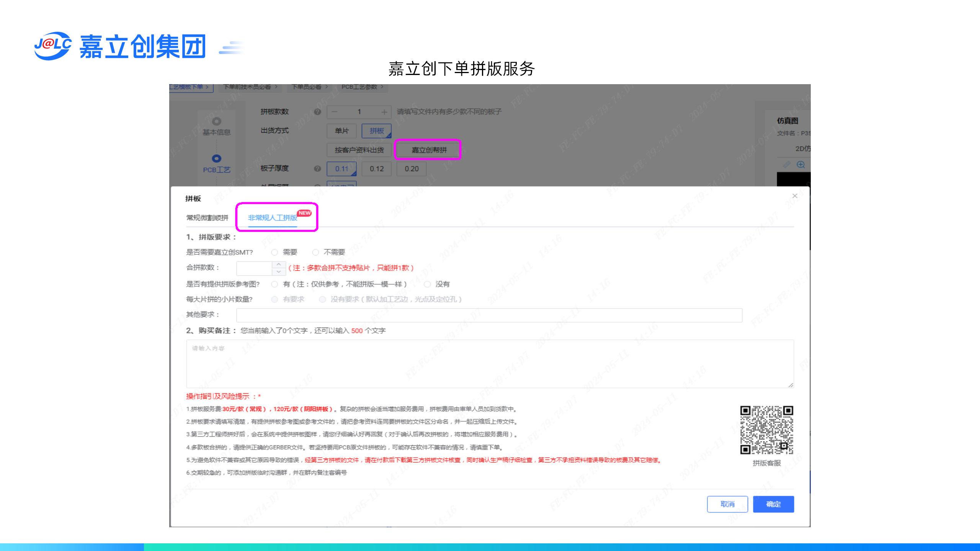This screenshot has height=551, width=980.
Task: Decrease 合拼款数 with down arrow
Action: point(279,272)
